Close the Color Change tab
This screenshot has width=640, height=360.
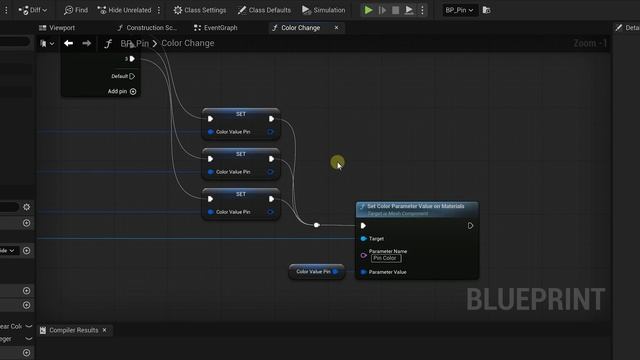point(336,28)
